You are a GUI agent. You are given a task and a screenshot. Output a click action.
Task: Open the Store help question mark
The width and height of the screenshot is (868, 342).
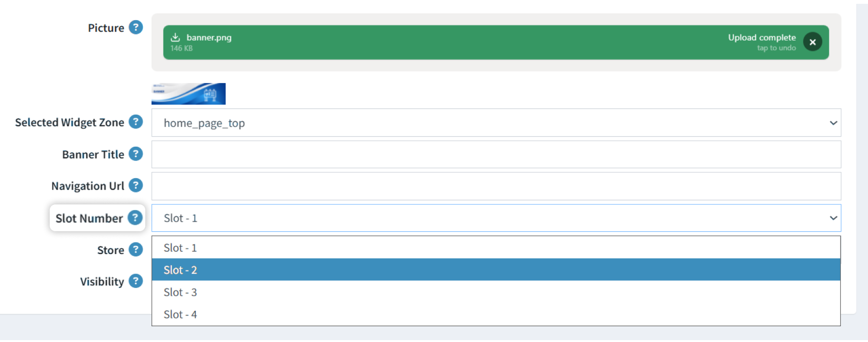(x=136, y=249)
